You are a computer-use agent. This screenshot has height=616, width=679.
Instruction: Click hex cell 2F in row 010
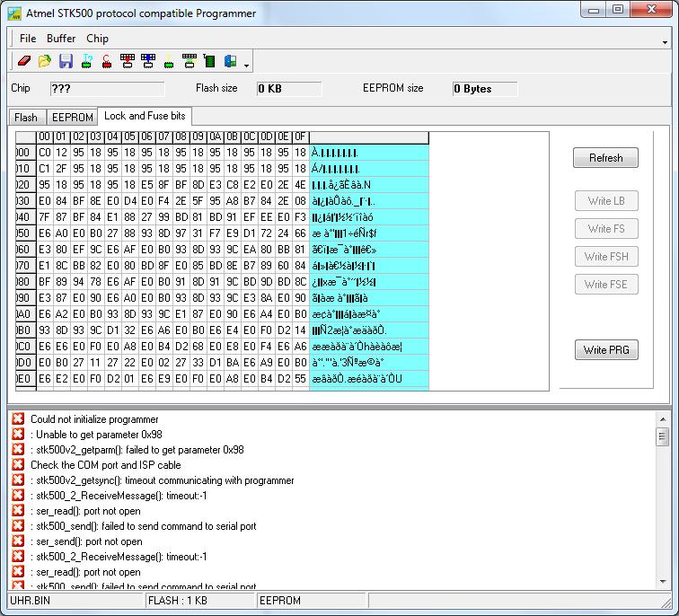(x=61, y=169)
